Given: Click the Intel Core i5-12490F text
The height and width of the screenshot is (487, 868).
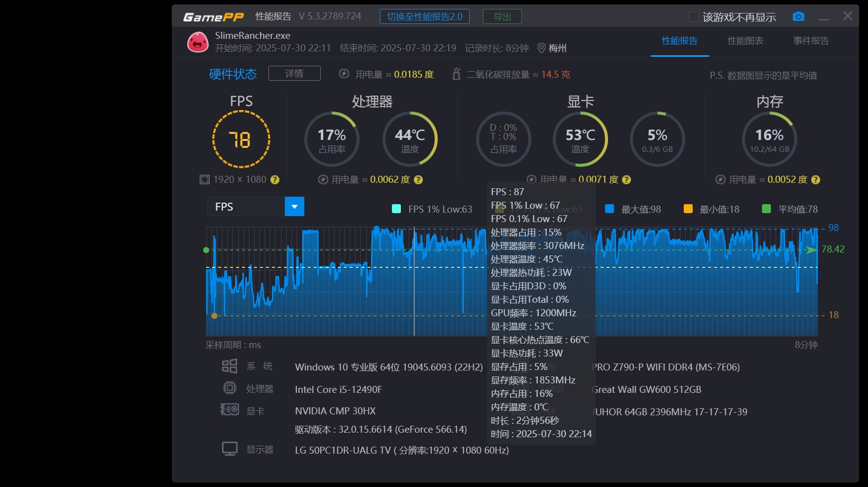Looking at the screenshot, I should pyautogui.click(x=338, y=389).
